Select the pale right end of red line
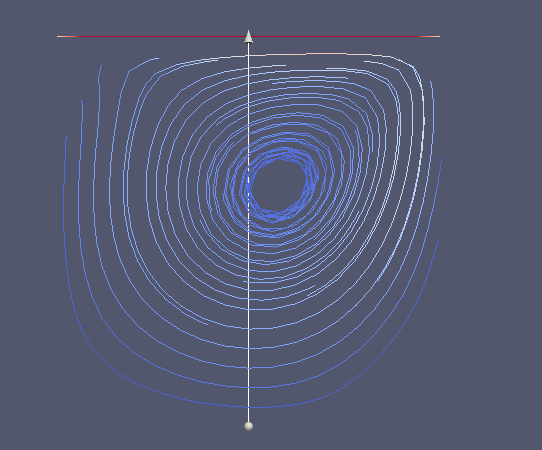 point(429,36)
